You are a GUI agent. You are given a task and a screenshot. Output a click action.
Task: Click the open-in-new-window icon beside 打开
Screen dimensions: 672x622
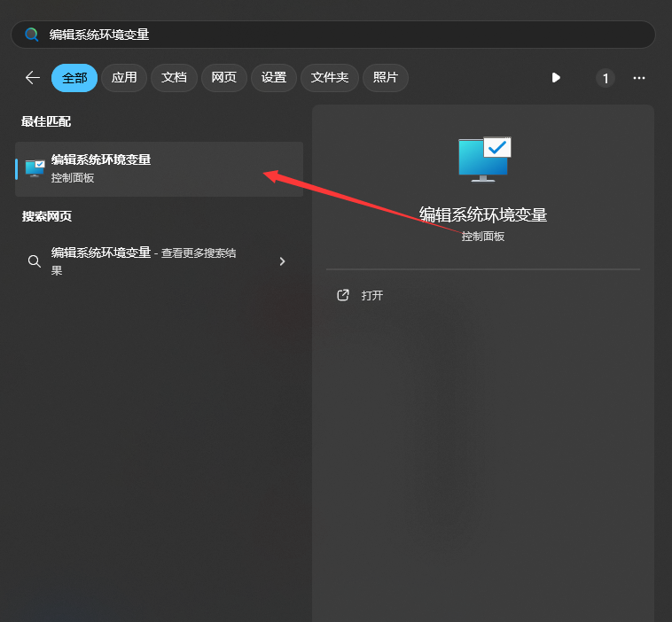pos(343,295)
